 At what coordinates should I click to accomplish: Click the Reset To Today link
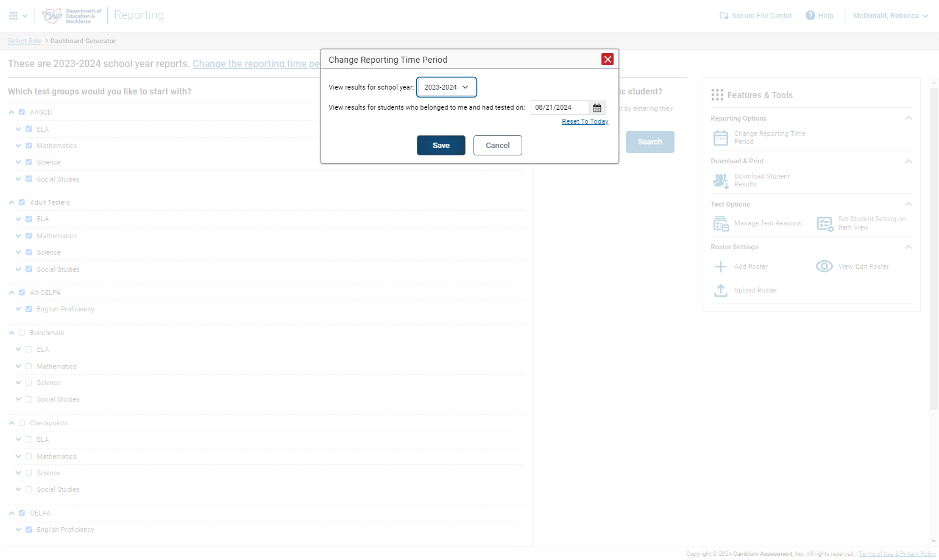point(586,122)
